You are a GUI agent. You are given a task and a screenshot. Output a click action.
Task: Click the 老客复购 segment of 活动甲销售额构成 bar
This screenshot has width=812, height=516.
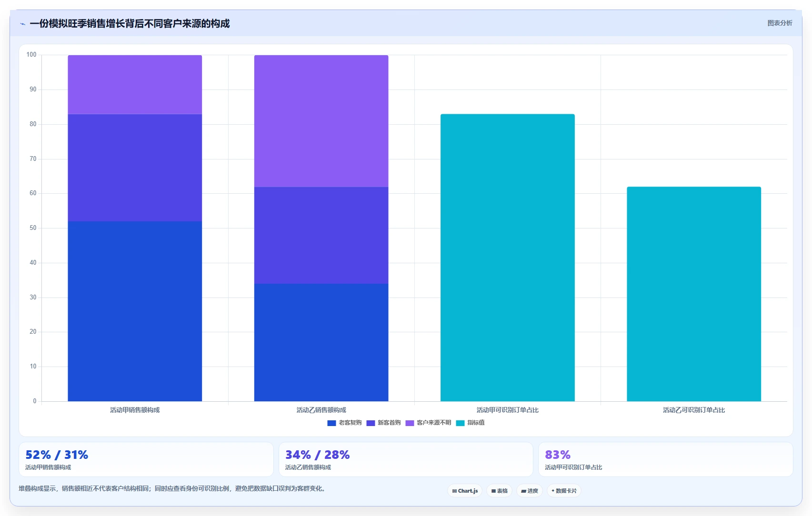pyautogui.click(x=135, y=311)
